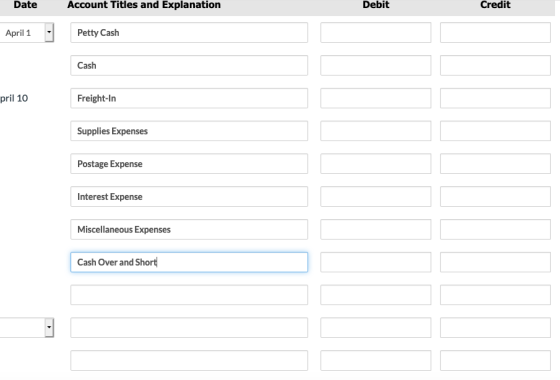This screenshot has height=380, width=560.
Task: Open the empty date dropdown near the bottom
Action: pos(49,328)
